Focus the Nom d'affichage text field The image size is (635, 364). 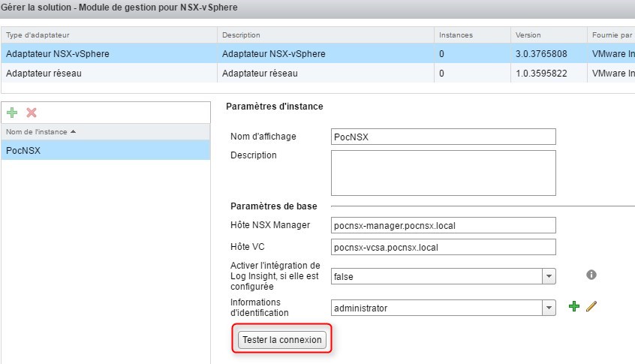click(x=443, y=137)
